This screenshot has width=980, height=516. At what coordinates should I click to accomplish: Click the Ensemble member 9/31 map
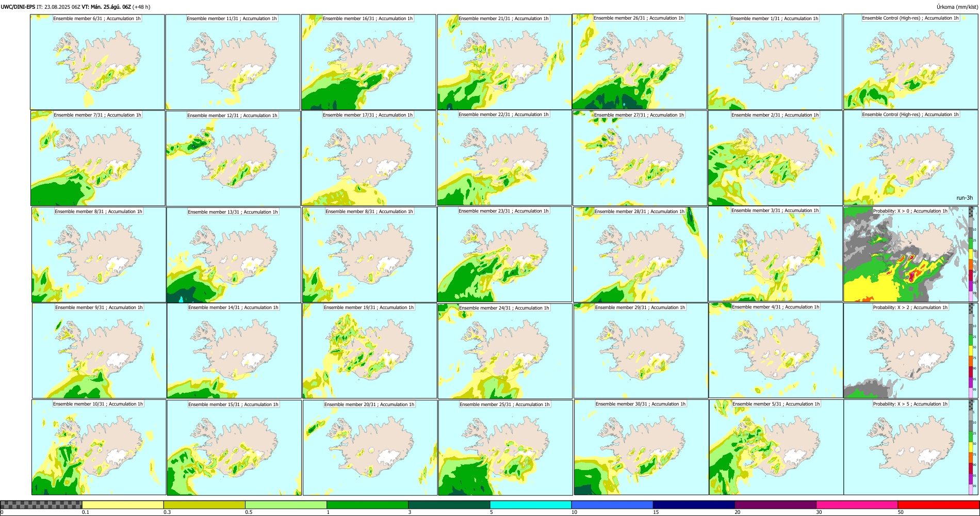99,351
